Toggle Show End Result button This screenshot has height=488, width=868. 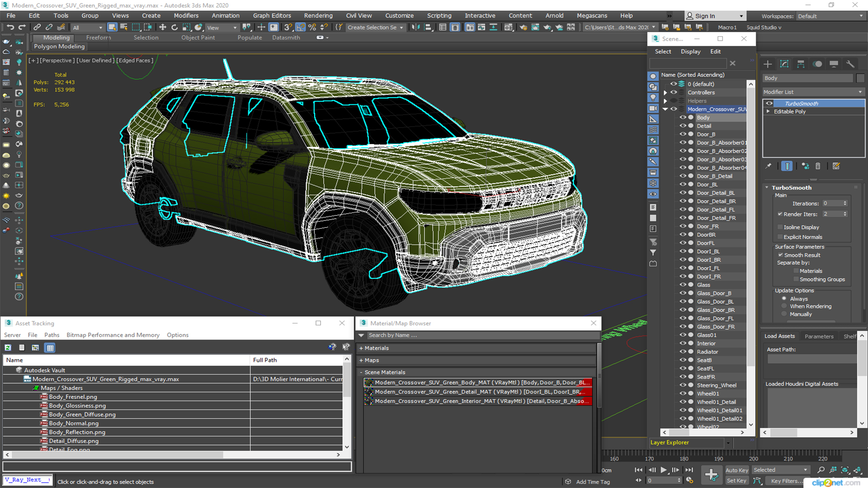tap(787, 166)
